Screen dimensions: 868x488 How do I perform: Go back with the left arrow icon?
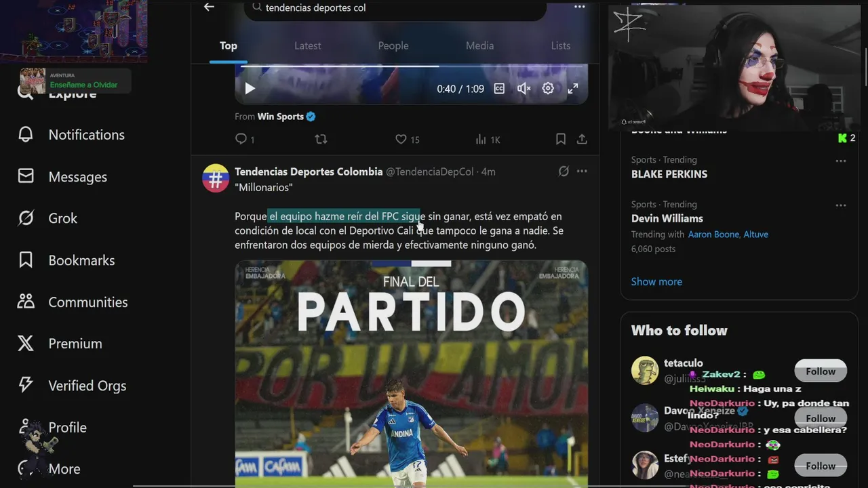coord(209,7)
